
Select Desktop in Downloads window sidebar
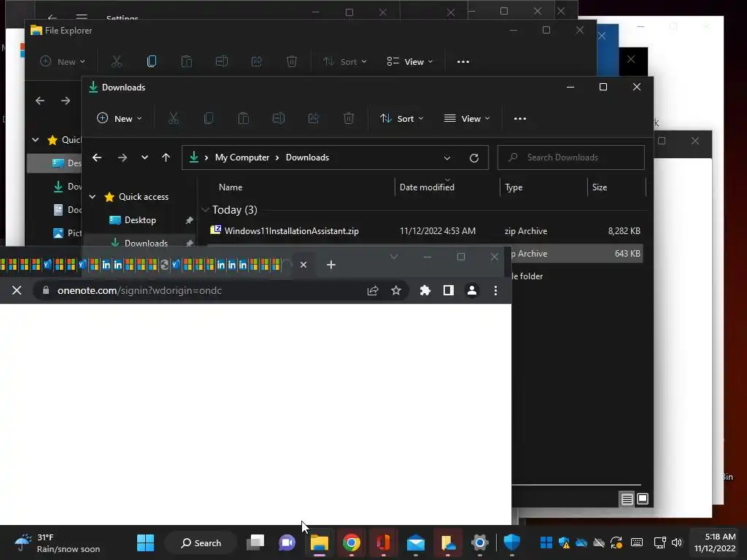(x=140, y=220)
